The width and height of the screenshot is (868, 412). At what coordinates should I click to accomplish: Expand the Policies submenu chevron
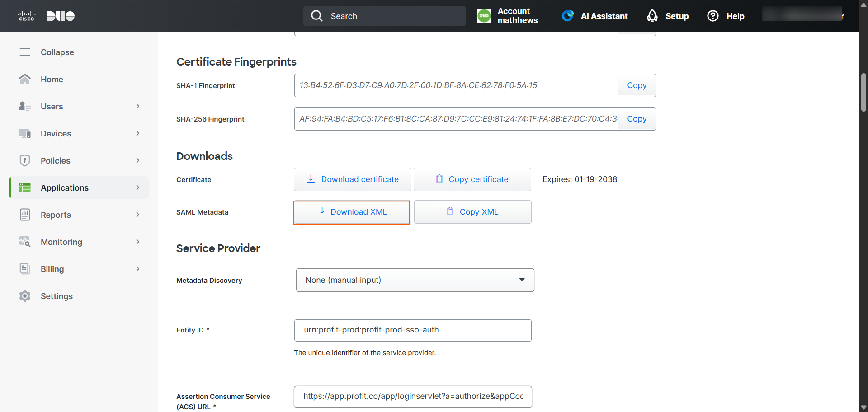(x=138, y=160)
